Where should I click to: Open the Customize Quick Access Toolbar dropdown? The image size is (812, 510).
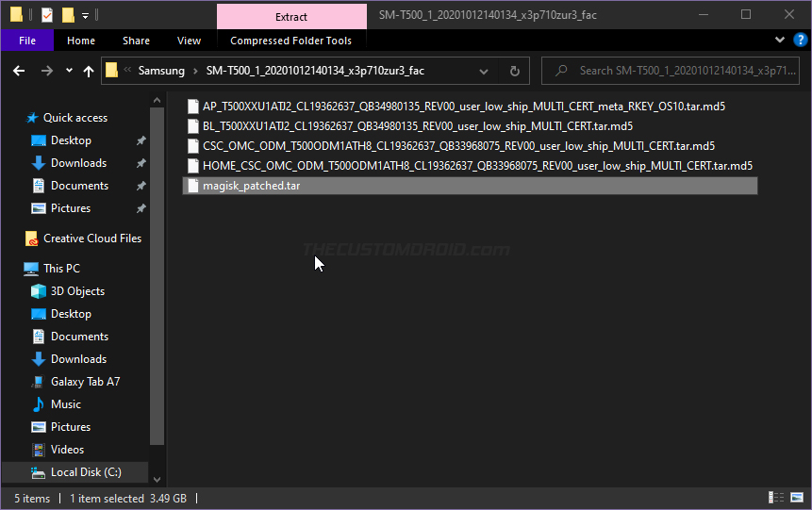pos(86,15)
